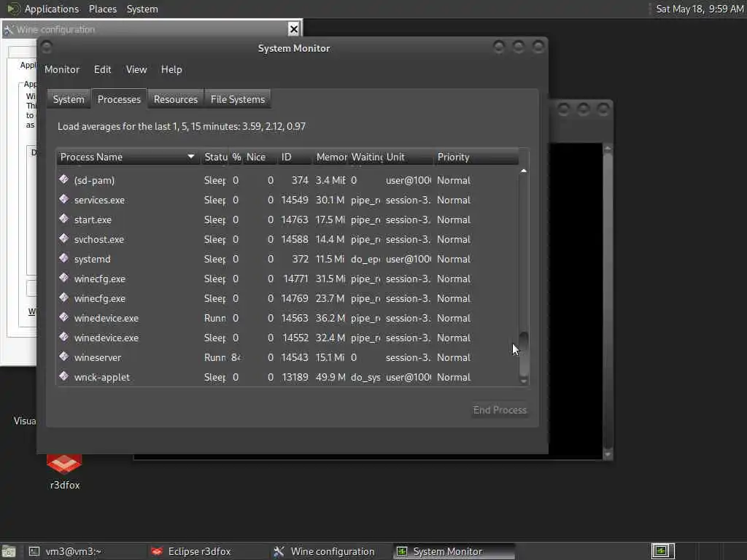Click the start.exe process icon

point(64,219)
